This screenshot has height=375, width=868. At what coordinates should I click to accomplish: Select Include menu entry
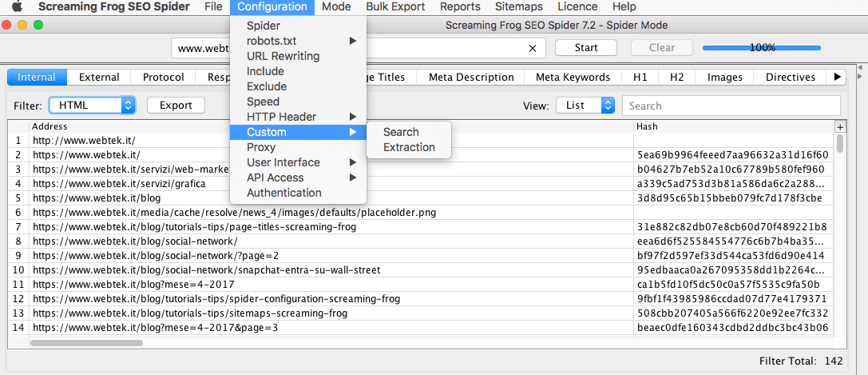click(298, 71)
